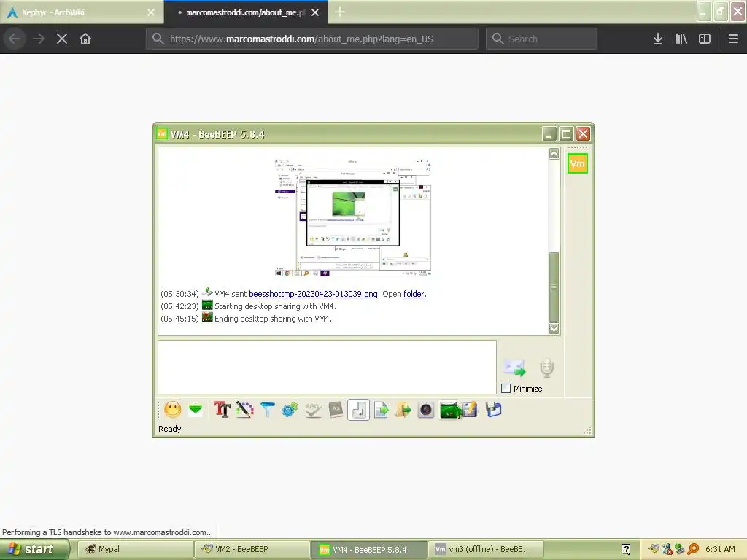Click the BeeBEEP bee tray icon
Image resolution: width=747 pixels, height=560 pixels.
pyautogui.click(x=654, y=549)
